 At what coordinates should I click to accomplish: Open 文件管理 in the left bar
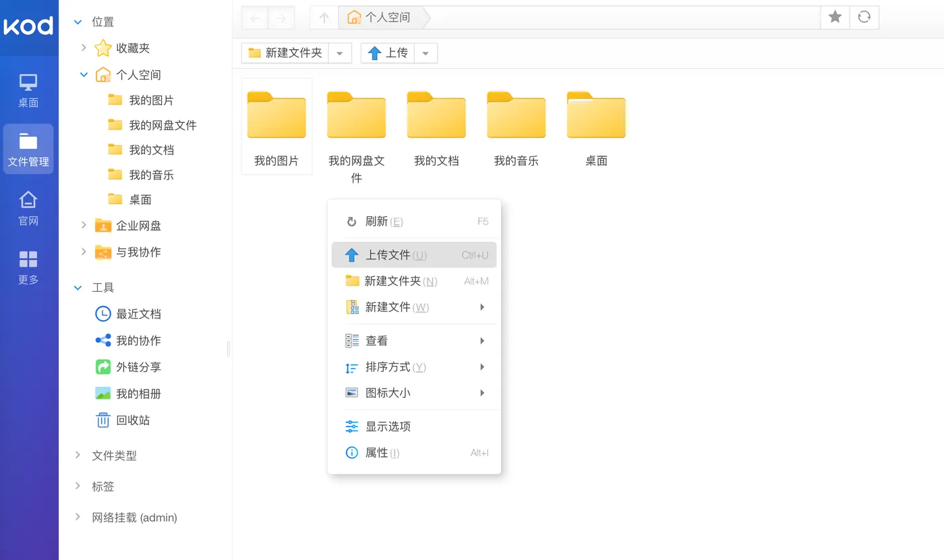[x=28, y=149]
